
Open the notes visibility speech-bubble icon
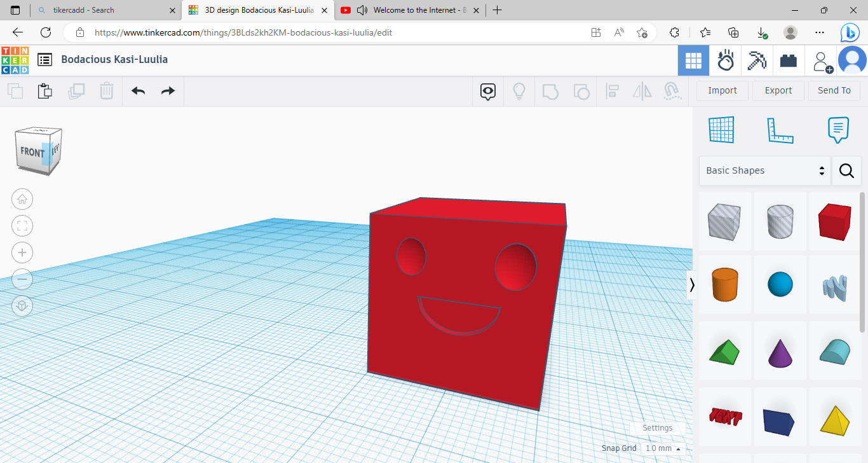click(488, 92)
